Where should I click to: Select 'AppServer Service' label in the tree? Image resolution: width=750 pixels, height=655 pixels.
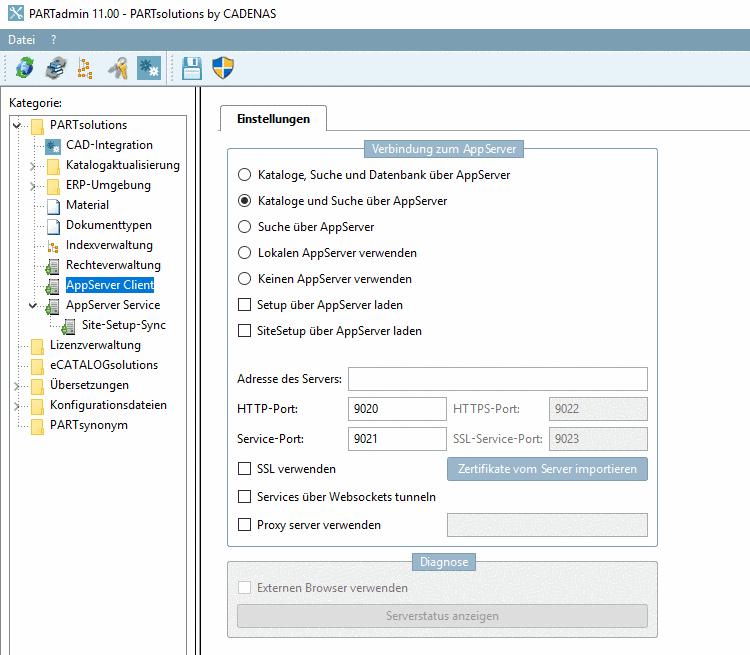113,305
